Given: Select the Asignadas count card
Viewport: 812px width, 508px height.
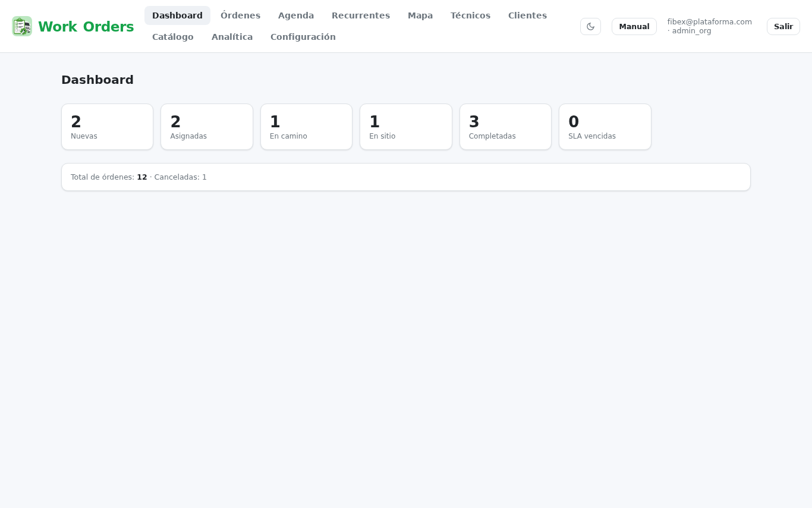Looking at the screenshot, I should (207, 127).
